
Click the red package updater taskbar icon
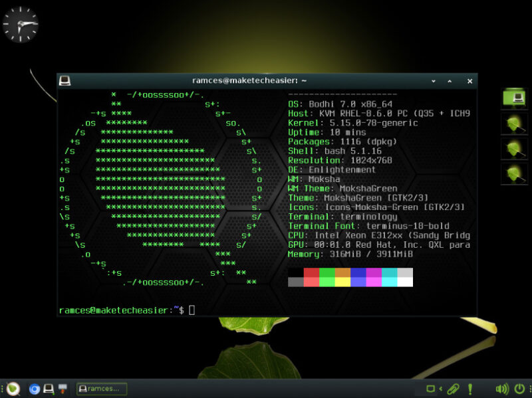(63, 389)
